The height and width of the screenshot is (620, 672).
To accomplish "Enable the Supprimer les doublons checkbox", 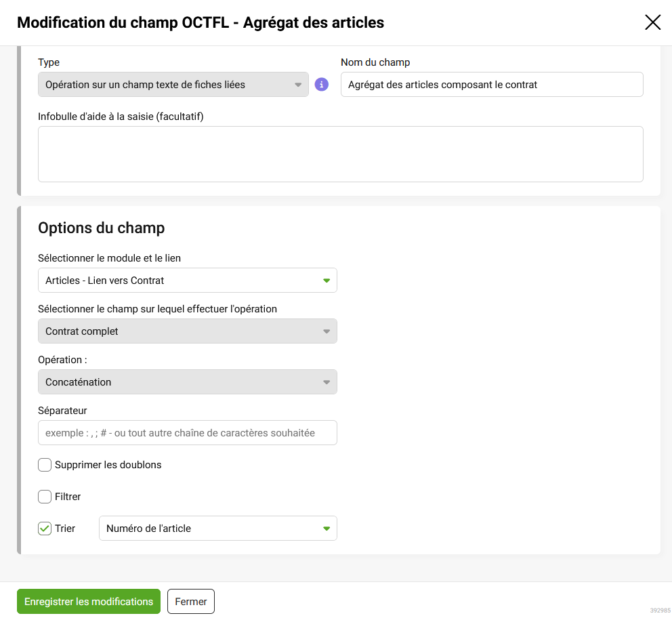I will [45, 465].
